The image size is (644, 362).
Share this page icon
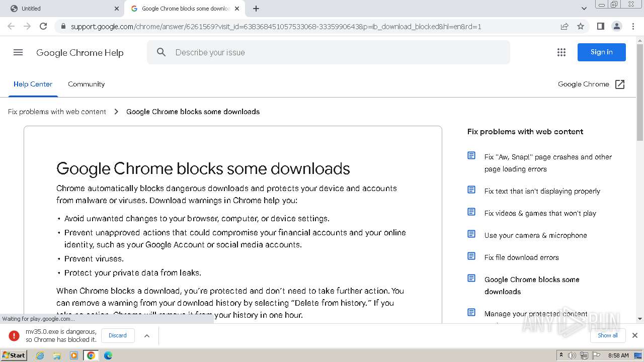tap(565, 26)
